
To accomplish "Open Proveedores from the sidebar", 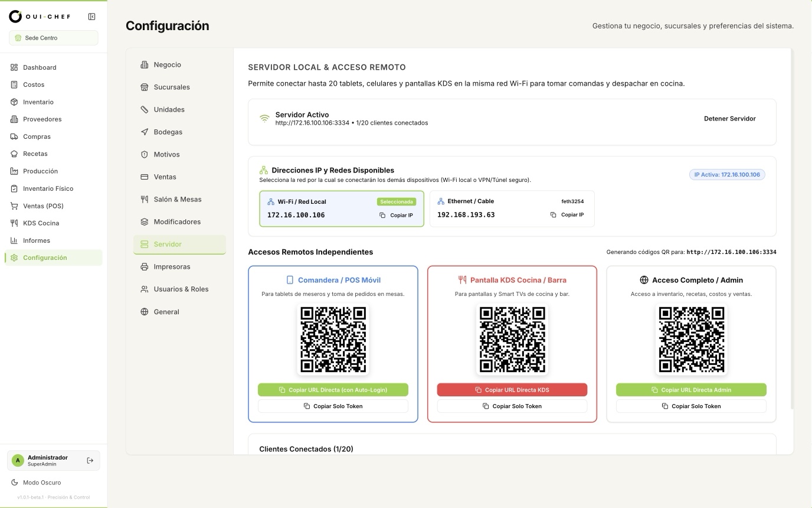I will pos(54,119).
